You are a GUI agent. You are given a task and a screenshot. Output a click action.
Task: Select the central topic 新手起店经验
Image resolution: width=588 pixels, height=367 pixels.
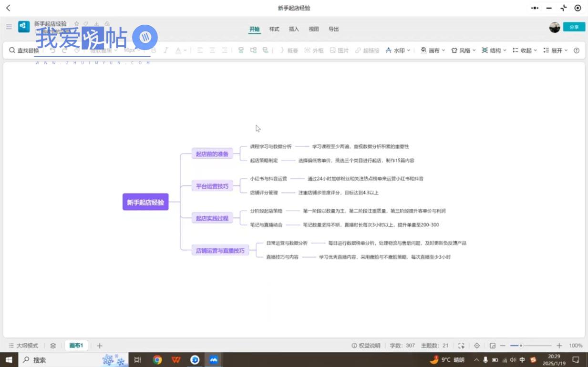pos(145,202)
